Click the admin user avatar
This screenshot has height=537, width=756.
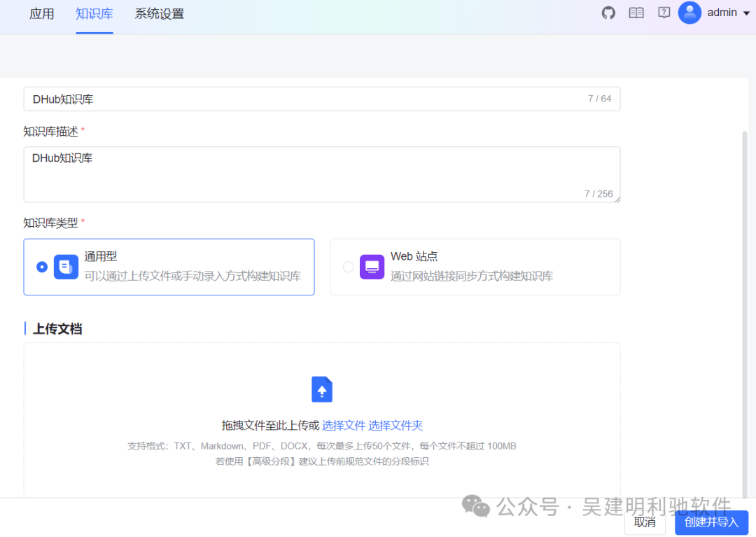coord(689,13)
